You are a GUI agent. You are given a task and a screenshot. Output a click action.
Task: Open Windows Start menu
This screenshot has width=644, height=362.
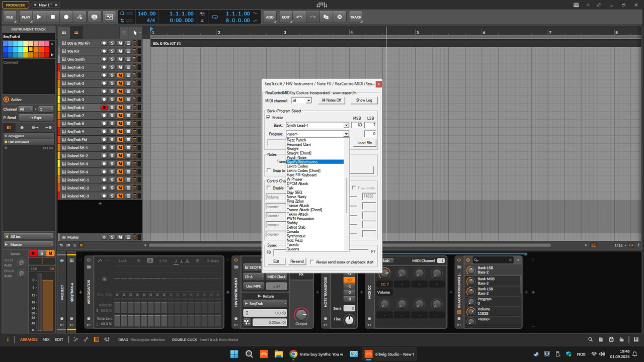tap(234, 354)
